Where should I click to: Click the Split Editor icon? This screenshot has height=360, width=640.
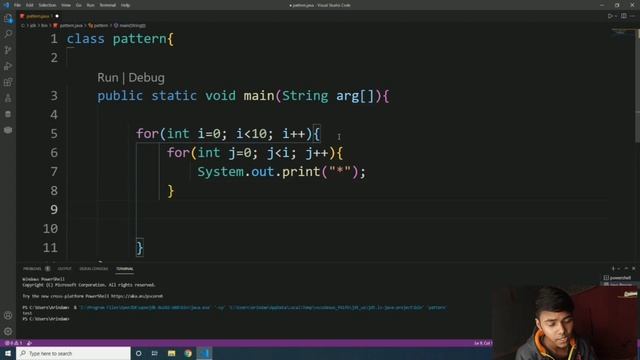624,16
